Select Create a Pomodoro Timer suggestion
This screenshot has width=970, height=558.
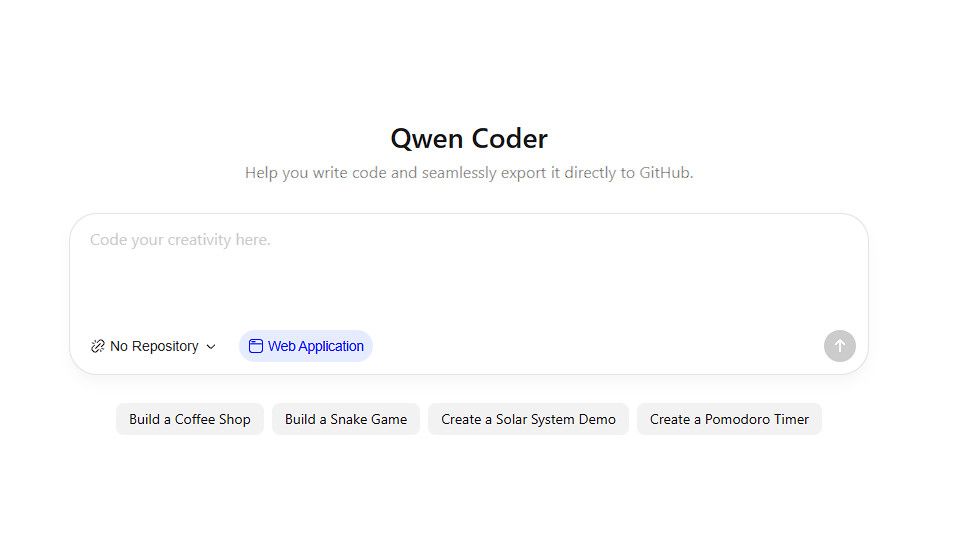coord(729,419)
